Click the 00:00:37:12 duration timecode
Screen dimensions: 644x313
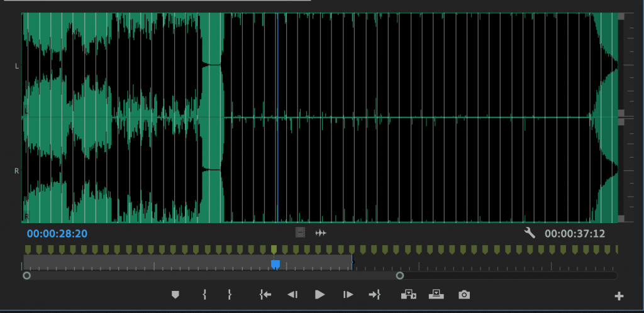point(575,234)
